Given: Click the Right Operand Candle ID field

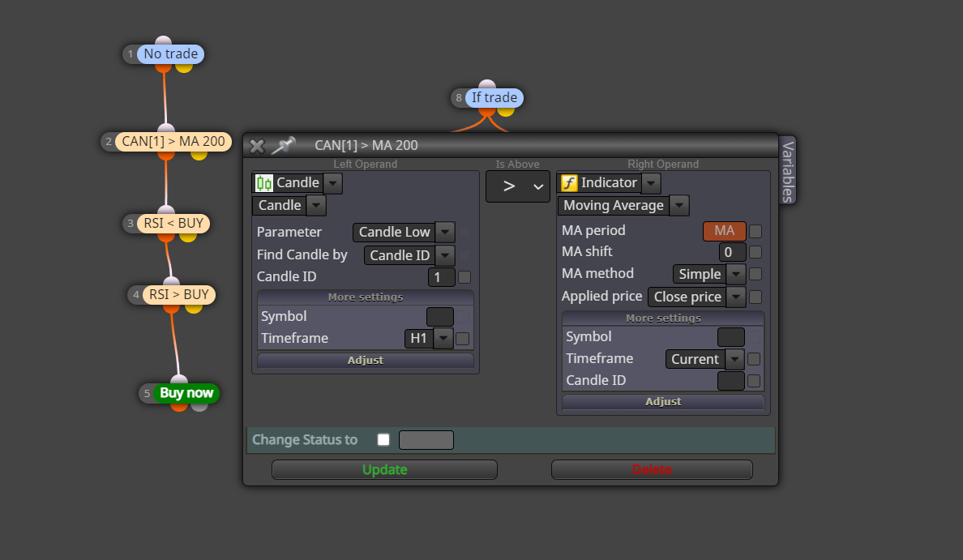Looking at the screenshot, I should point(731,381).
